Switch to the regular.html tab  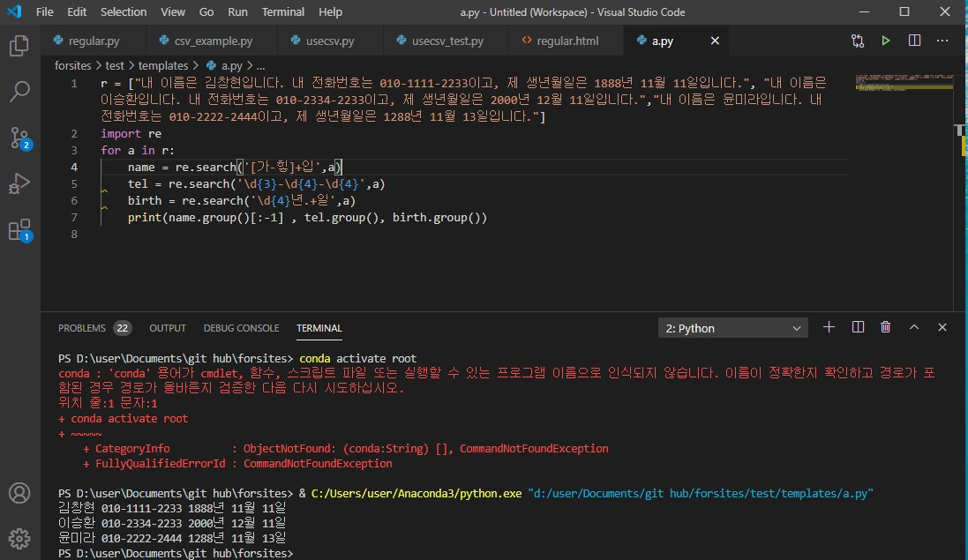pos(567,41)
